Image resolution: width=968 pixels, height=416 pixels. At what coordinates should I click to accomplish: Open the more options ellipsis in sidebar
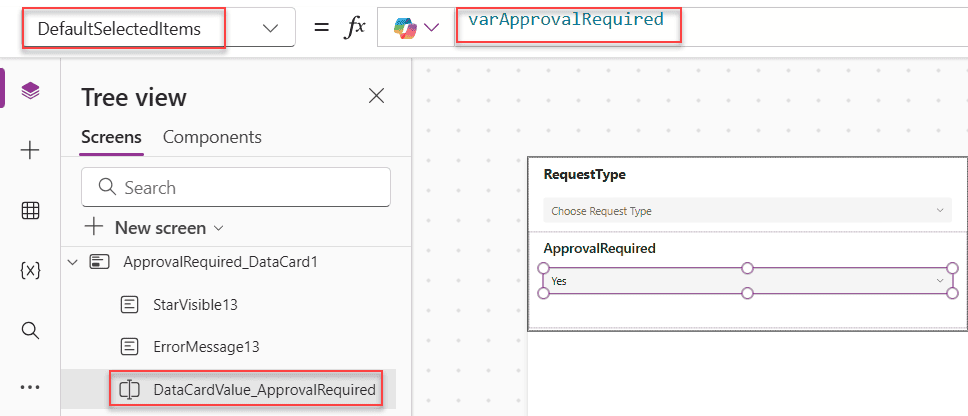click(x=30, y=388)
